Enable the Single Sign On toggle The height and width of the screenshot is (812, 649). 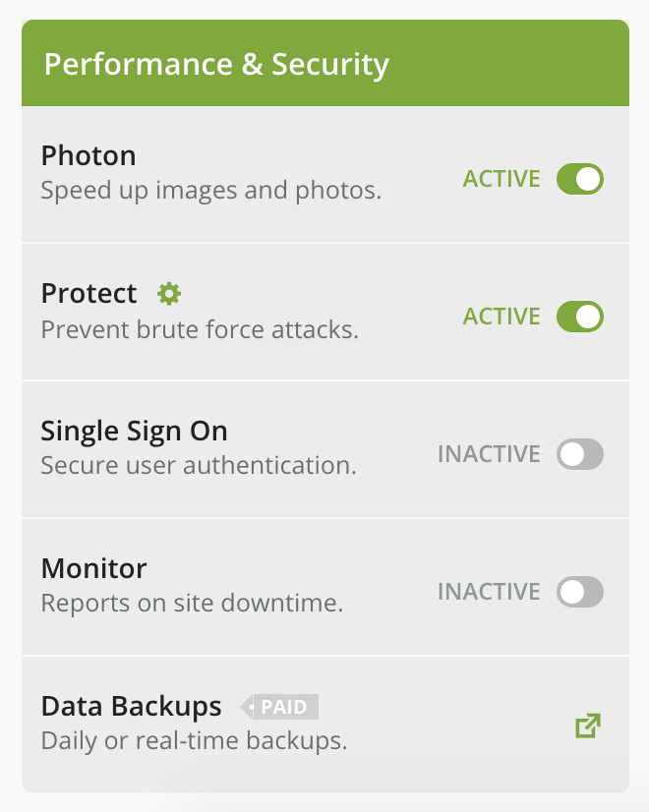[579, 454]
